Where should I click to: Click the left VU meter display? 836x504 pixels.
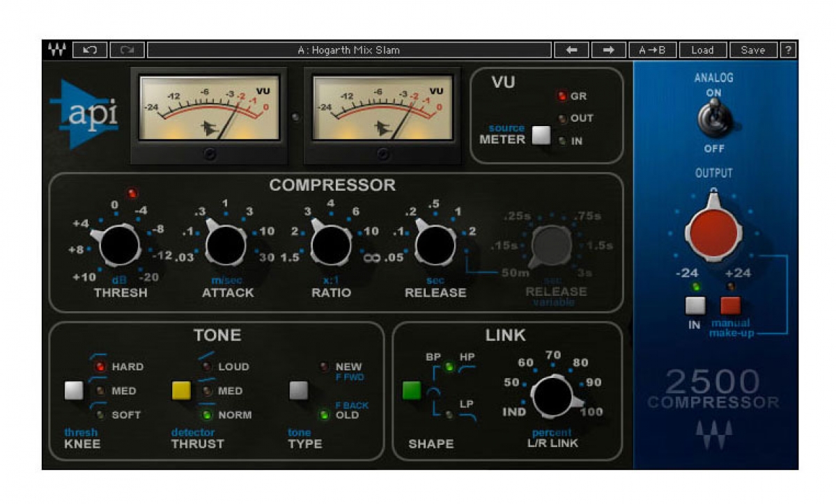pyautogui.click(x=209, y=108)
